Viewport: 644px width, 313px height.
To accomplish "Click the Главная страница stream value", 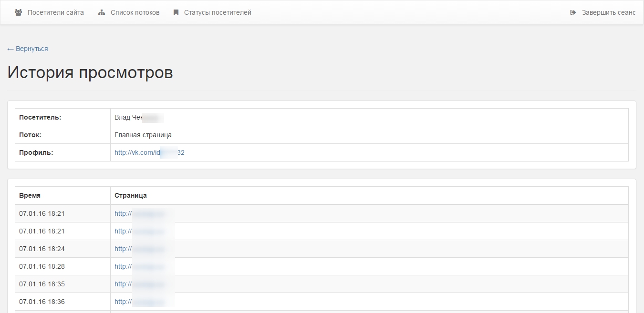I will click(143, 135).
